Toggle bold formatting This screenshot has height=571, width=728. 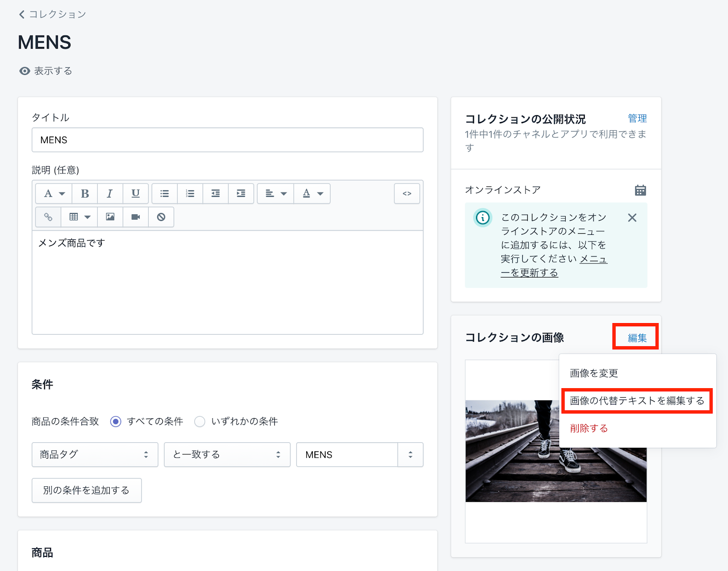pyautogui.click(x=85, y=193)
